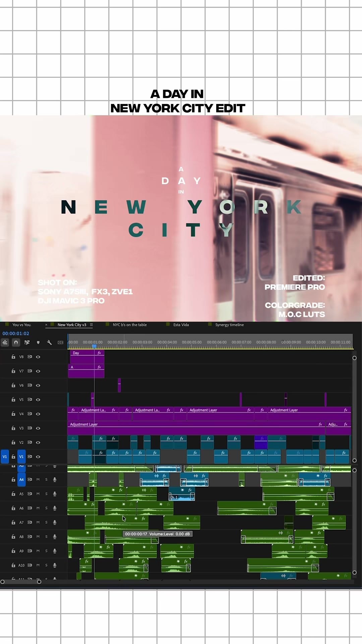362x644 pixels.
Task: Open NYC b's on the table tab
Action: [130, 325]
